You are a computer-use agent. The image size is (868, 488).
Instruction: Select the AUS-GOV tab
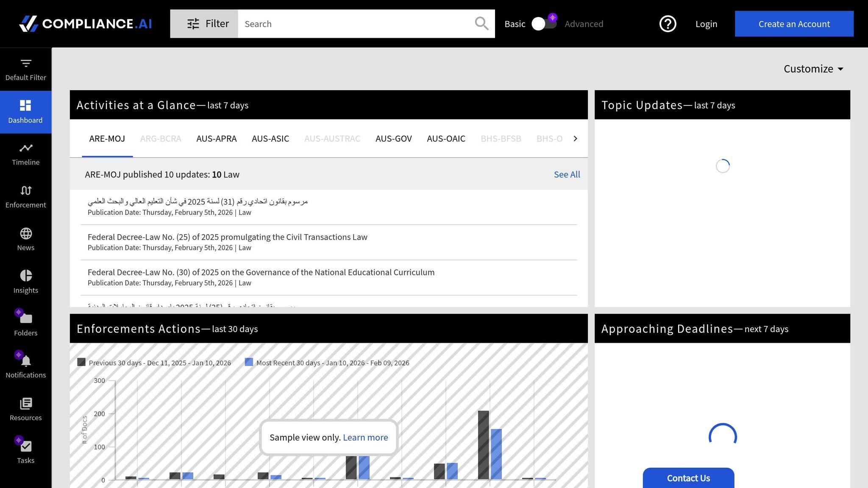point(393,139)
